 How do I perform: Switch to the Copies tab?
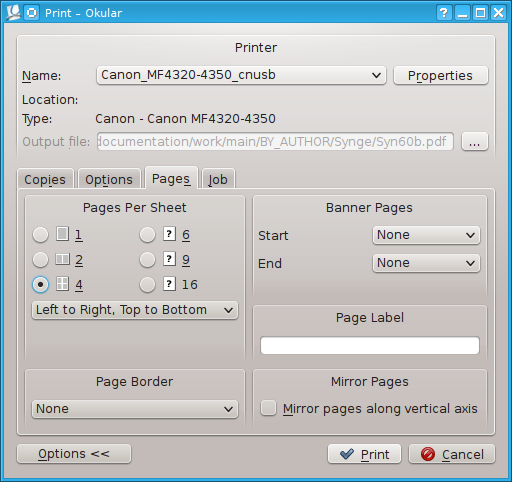[45, 179]
